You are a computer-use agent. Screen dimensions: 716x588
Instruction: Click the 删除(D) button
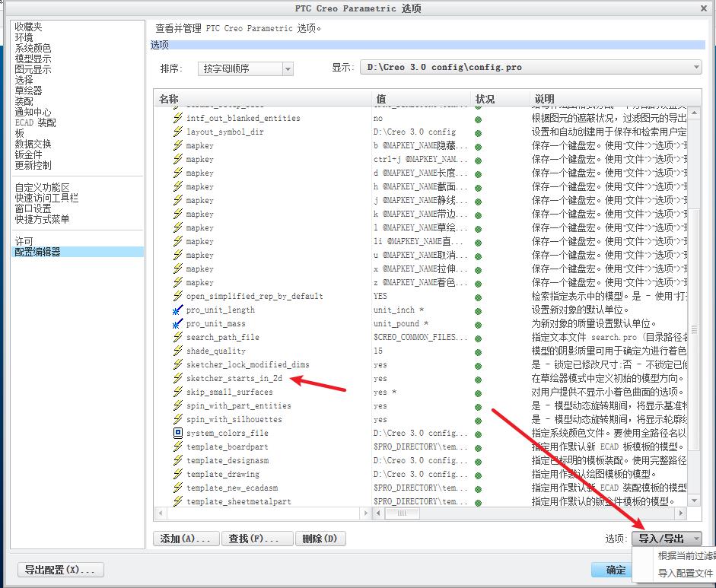[320, 539]
